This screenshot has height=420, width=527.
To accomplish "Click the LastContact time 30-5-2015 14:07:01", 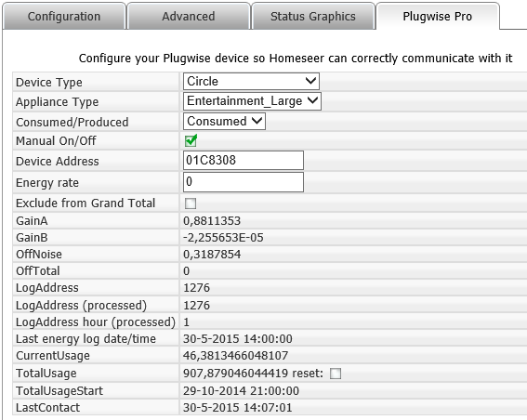I will [238, 408].
